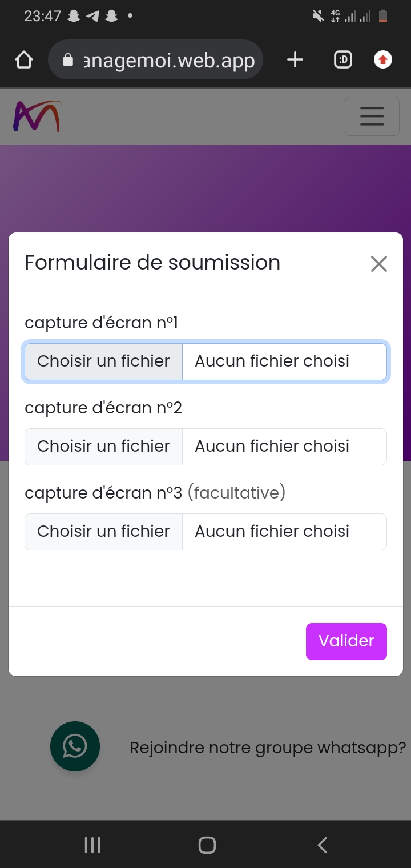The width and height of the screenshot is (411, 868).
Task: Close the Formulaire de soumission dialog
Action: (379, 264)
